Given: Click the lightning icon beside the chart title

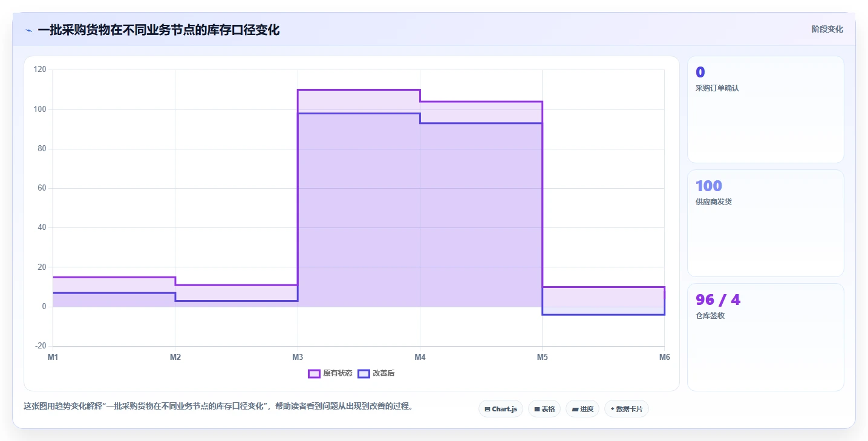Looking at the screenshot, I should [x=28, y=30].
